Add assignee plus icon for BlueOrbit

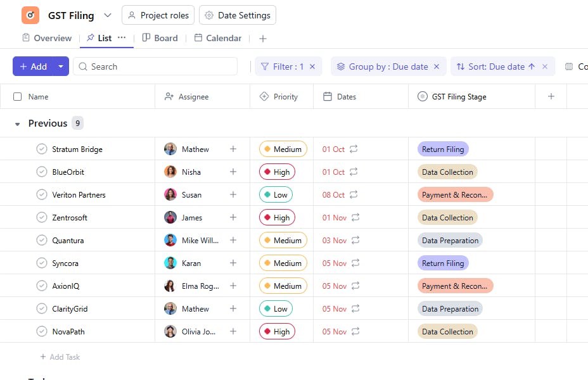[233, 172]
